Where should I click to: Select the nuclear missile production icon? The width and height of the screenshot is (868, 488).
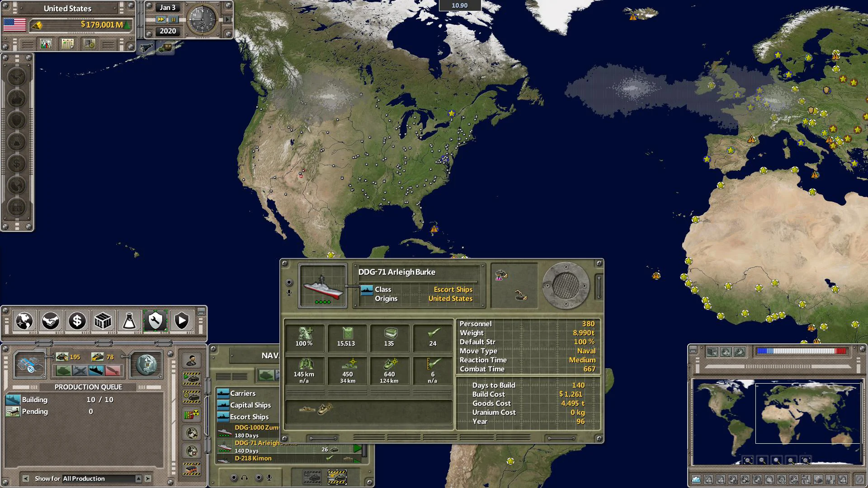point(192,414)
